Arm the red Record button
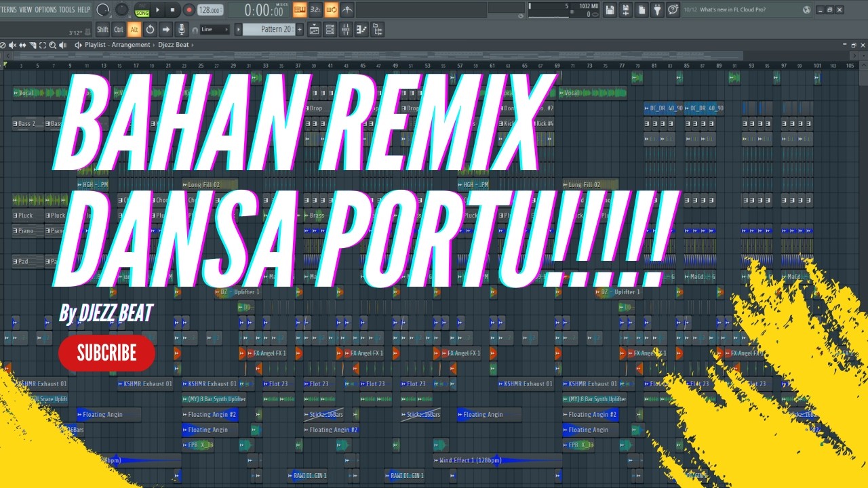The height and width of the screenshot is (488, 868). point(189,10)
